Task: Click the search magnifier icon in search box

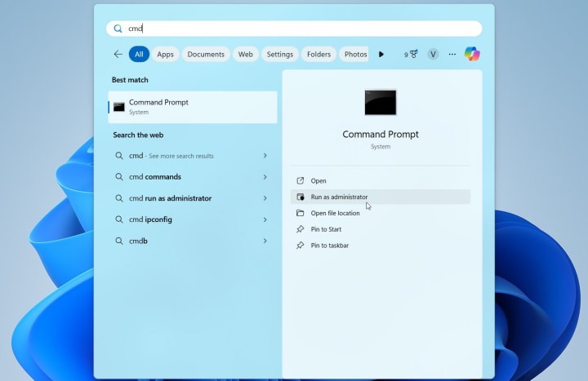Action: 118,29
